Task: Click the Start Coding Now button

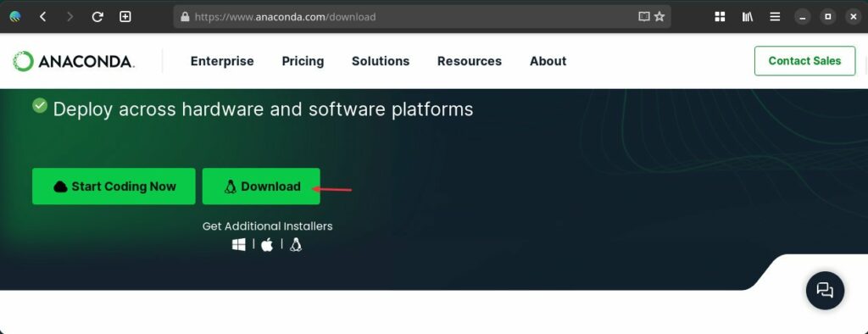Action: 114,186
